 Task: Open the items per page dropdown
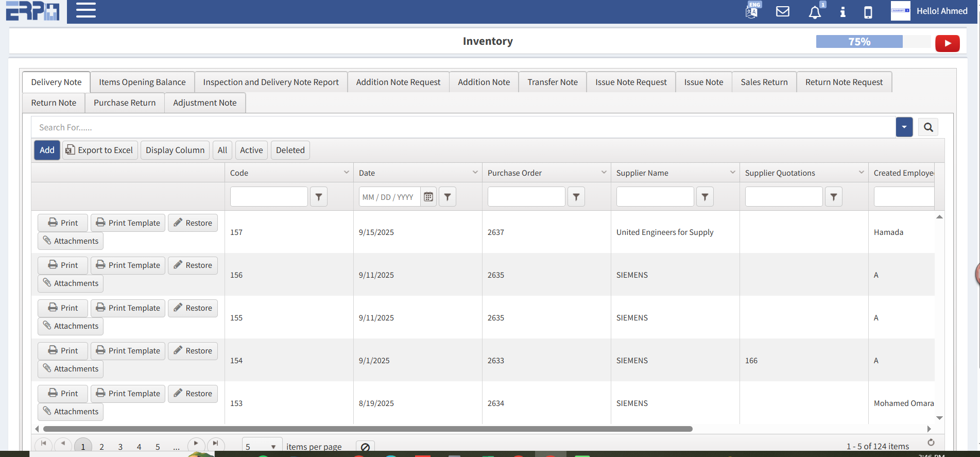click(x=273, y=447)
